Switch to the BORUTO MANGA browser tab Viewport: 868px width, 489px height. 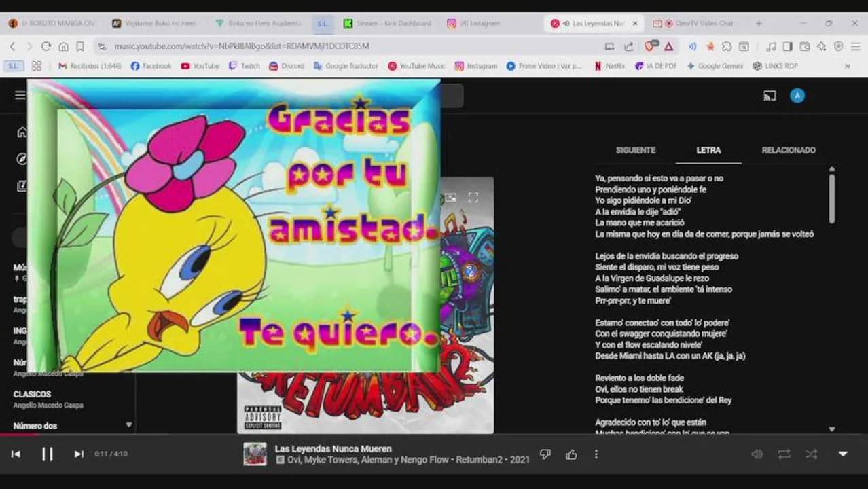[x=53, y=23]
